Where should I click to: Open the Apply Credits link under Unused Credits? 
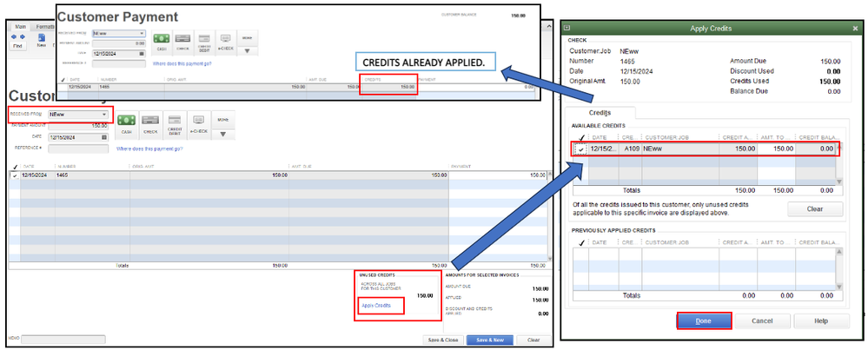[376, 305]
